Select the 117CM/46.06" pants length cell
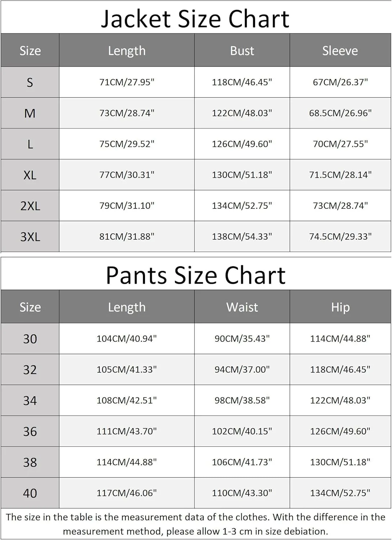The height and width of the screenshot is (540, 392). [x=127, y=493]
